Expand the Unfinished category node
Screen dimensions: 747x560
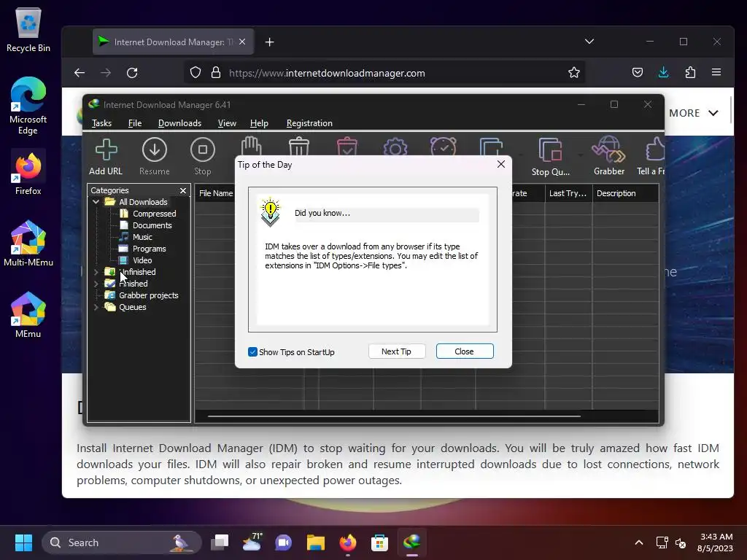pyautogui.click(x=96, y=272)
